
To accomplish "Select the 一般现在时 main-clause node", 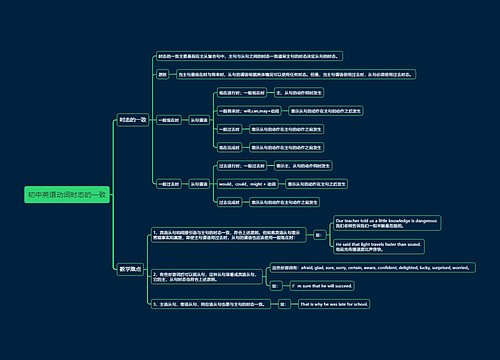I will point(169,120).
